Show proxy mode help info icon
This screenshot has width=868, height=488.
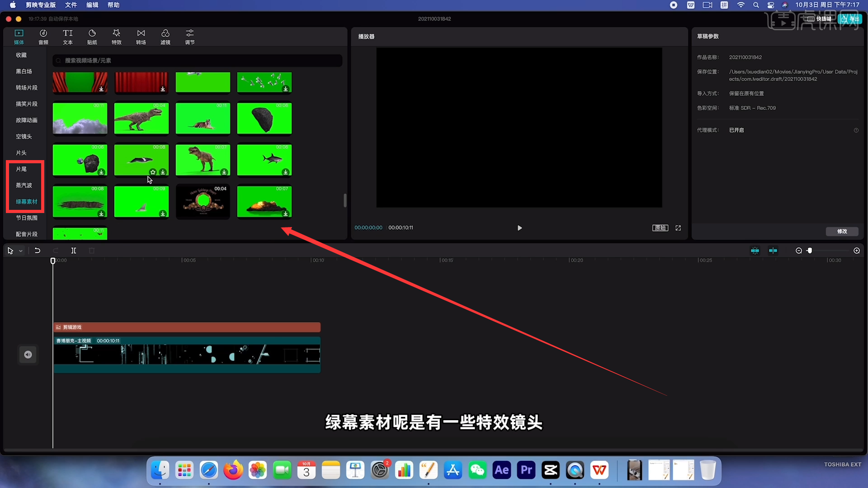pyautogui.click(x=856, y=130)
